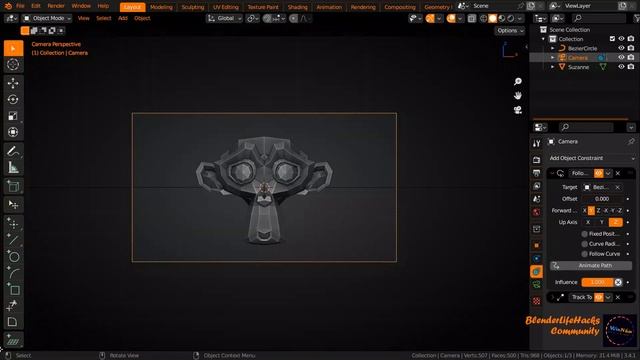The width and height of the screenshot is (640, 360).
Task: Enable the Curve Radius checkbox
Action: point(584,244)
